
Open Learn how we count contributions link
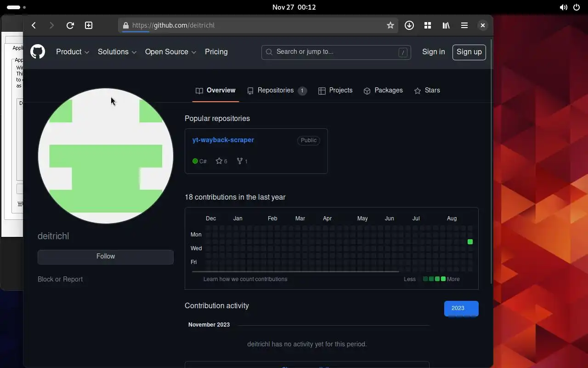(245, 279)
